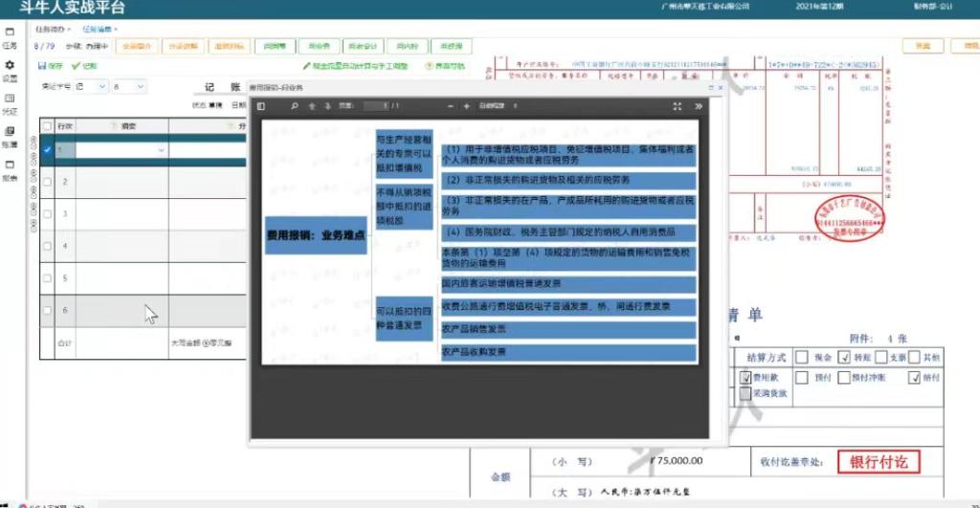Open 设置 gear icon in sidebar
The width and height of the screenshot is (980, 508).
coord(10,69)
